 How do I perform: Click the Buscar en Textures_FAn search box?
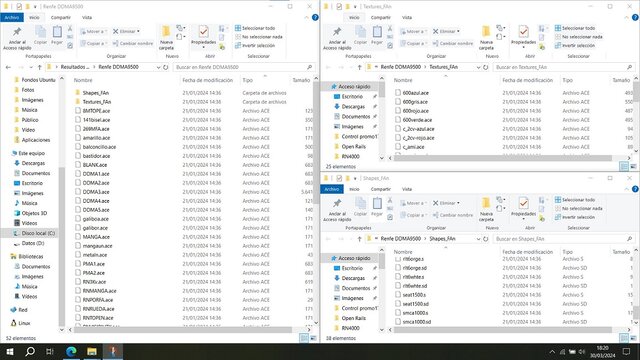[563, 67]
